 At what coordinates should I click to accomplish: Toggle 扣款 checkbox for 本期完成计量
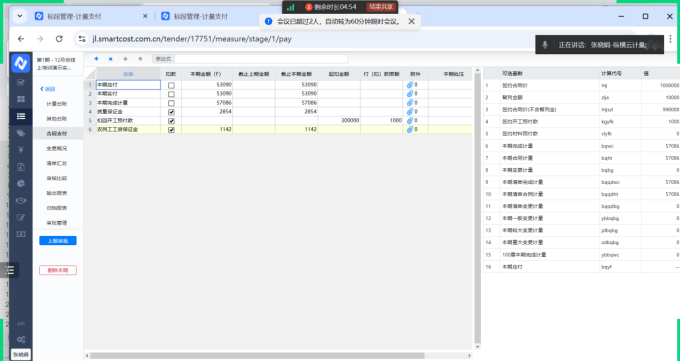(x=171, y=103)
